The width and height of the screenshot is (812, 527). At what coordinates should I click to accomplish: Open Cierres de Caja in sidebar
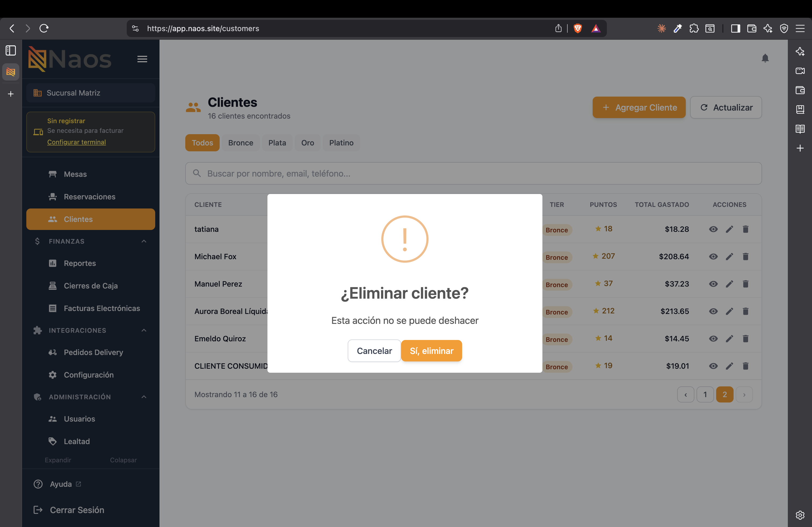coord(91,286)
